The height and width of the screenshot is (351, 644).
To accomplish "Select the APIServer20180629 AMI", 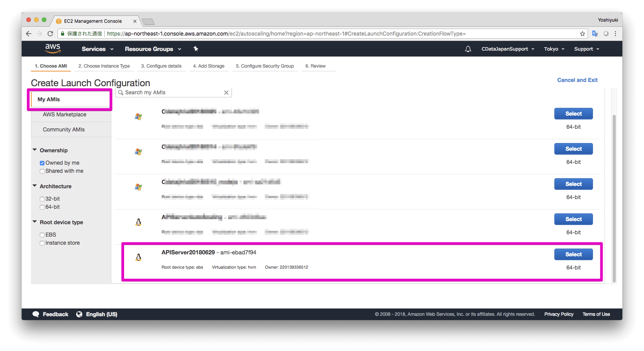I will tap(574, 254).
